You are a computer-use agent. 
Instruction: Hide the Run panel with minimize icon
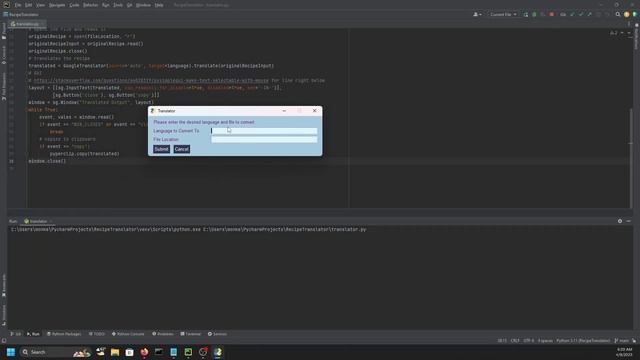pos(629,221)
